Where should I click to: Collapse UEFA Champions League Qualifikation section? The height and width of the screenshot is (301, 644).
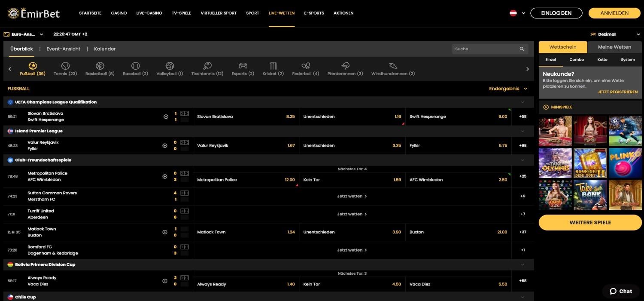pos(522,102)
